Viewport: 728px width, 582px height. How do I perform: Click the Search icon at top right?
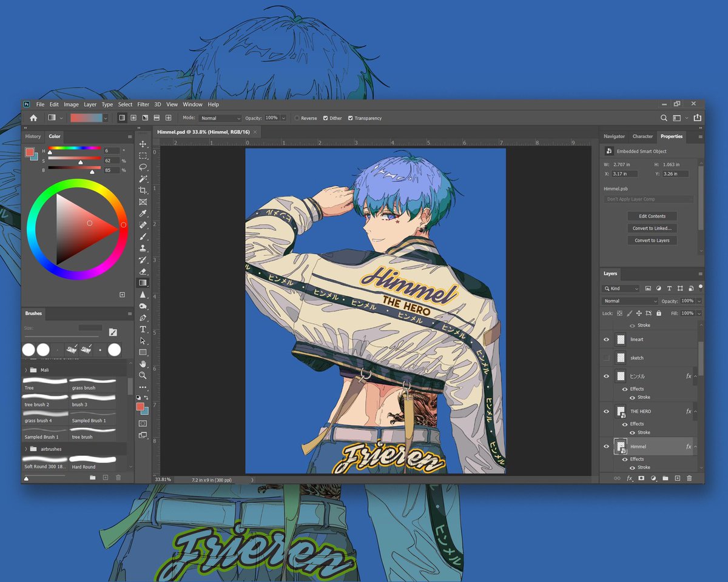point(664,118)
